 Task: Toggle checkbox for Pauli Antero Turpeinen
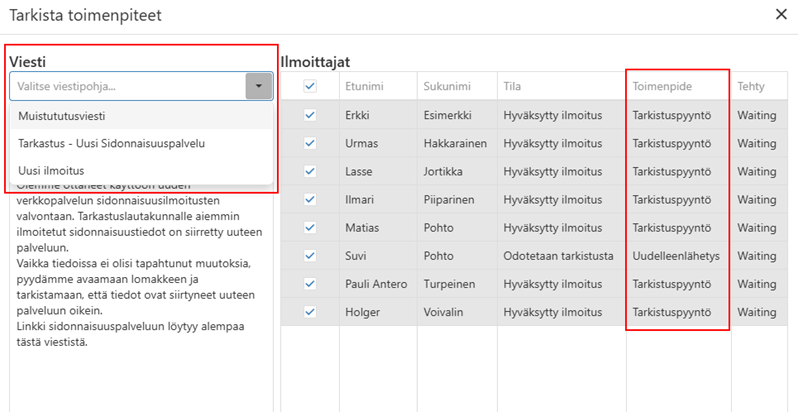[310, 284]
